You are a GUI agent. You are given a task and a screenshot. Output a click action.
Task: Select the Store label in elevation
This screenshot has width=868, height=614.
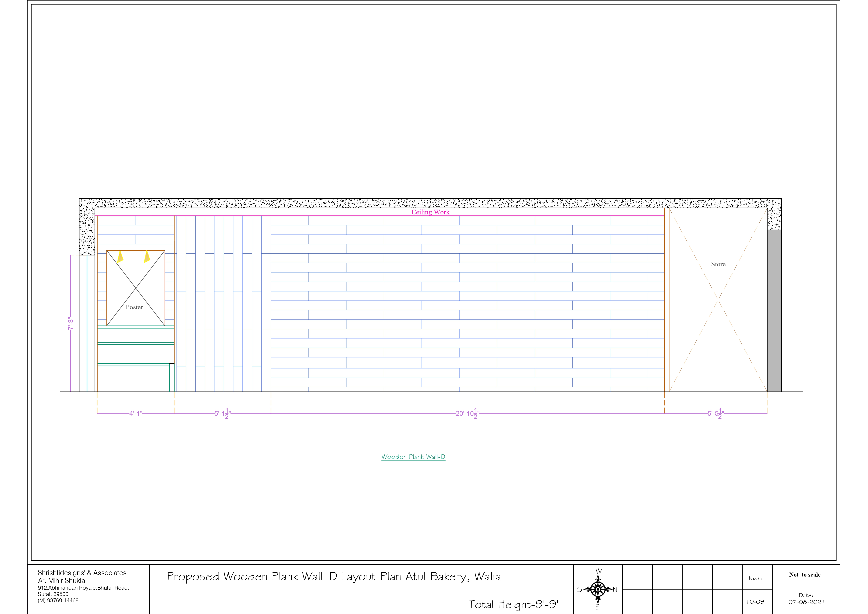(x=718, y=264)
